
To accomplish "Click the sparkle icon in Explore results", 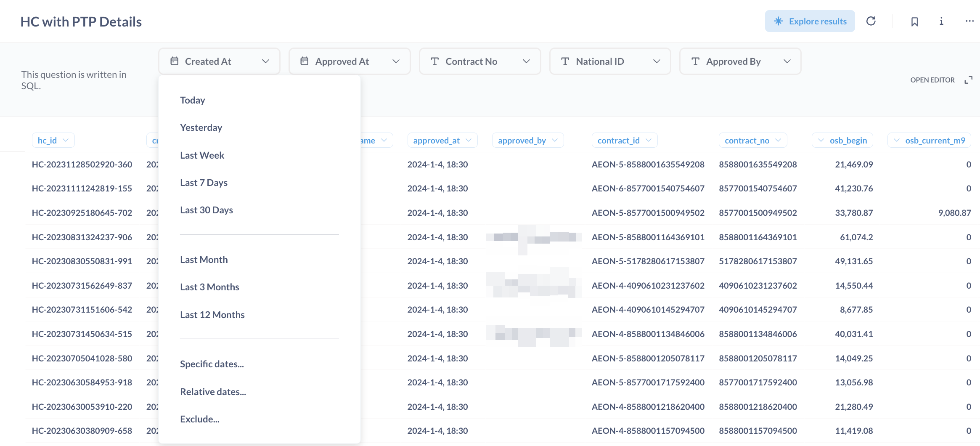I will point(779,21).
